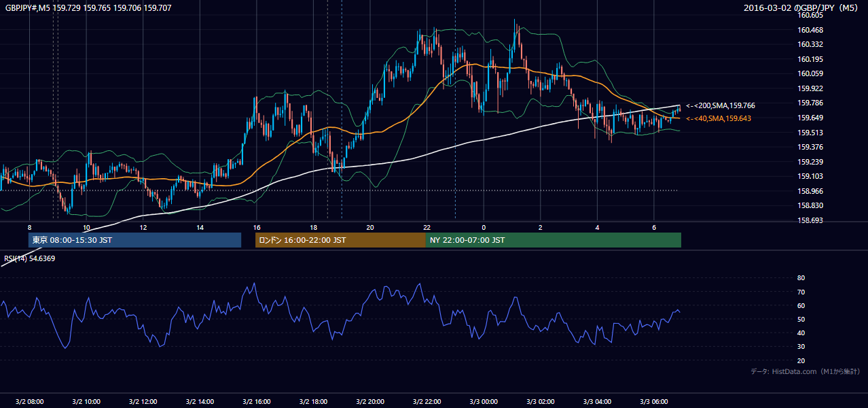
Task: Click the 3/2 22:00 bottom time label
Action: click(x=427, y=402)
